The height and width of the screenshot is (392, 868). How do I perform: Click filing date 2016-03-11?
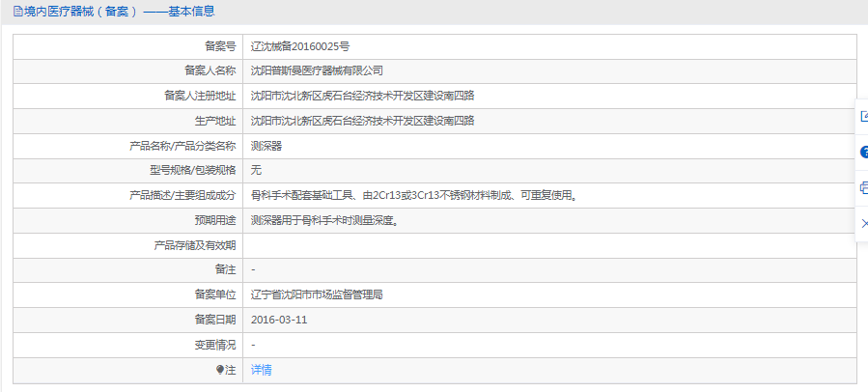click(x=279, y=320)
